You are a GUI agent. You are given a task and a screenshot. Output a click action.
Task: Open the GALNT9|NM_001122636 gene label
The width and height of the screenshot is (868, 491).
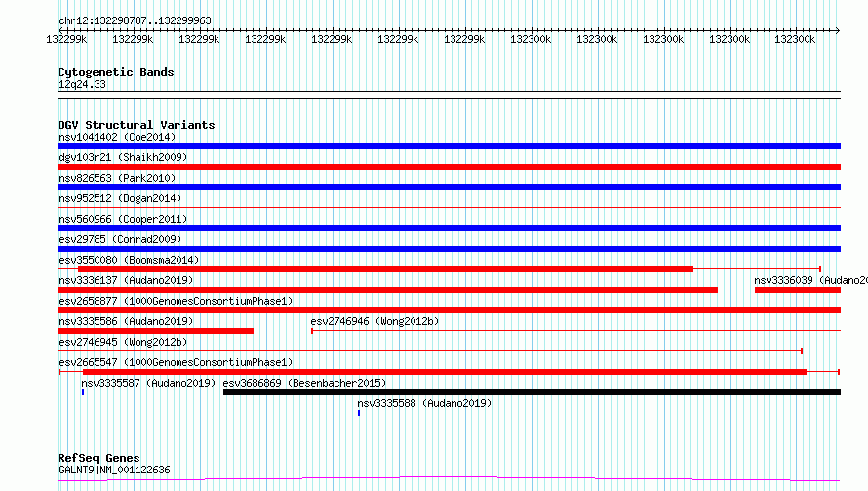(x=114, y=470)
